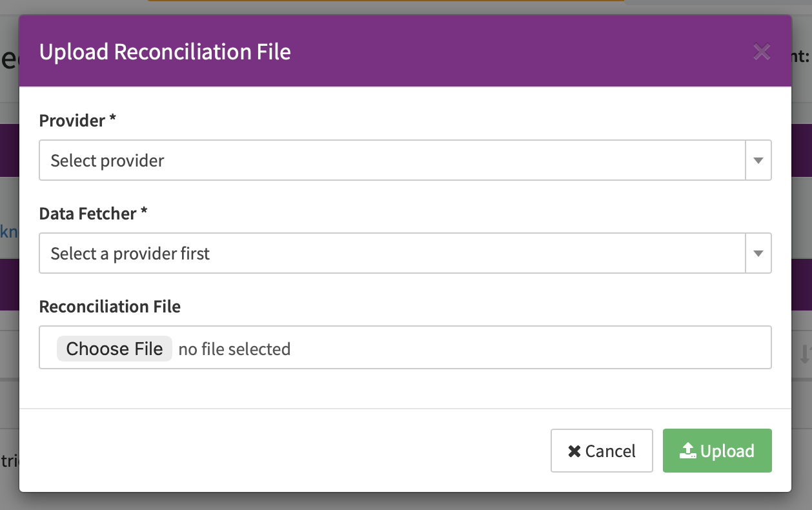Open the 'Select provider' combo box
Screen dimensions: 812x510
pos(392,161)
